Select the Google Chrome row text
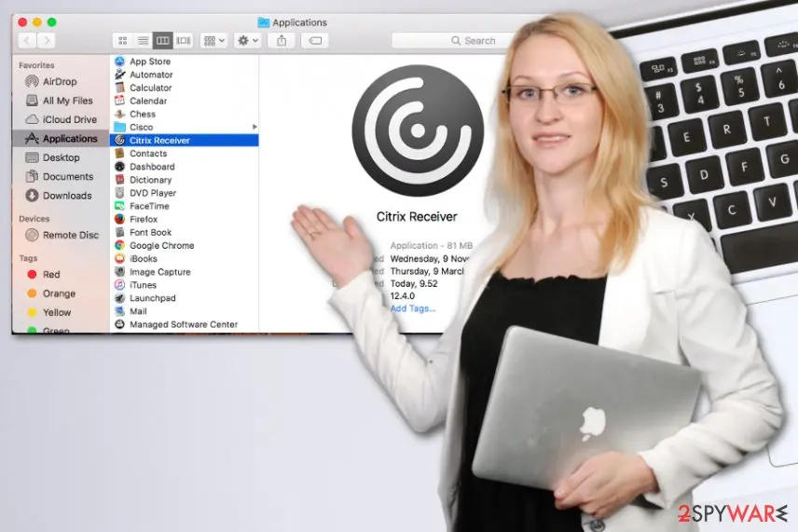 point(162,246)
